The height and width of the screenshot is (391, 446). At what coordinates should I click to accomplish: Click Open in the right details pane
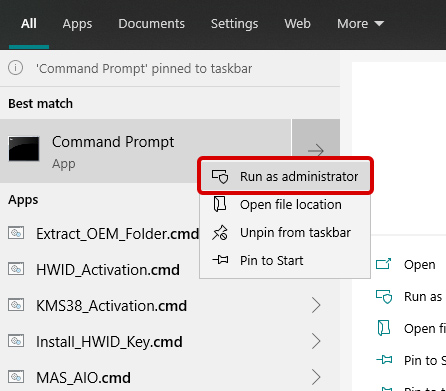coord(419,265)
